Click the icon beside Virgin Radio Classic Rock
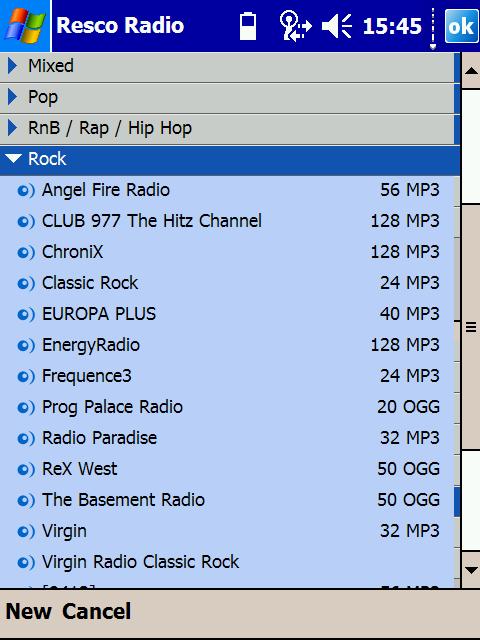Viewport: 480px width, 640px height. [x=26, y=563]
